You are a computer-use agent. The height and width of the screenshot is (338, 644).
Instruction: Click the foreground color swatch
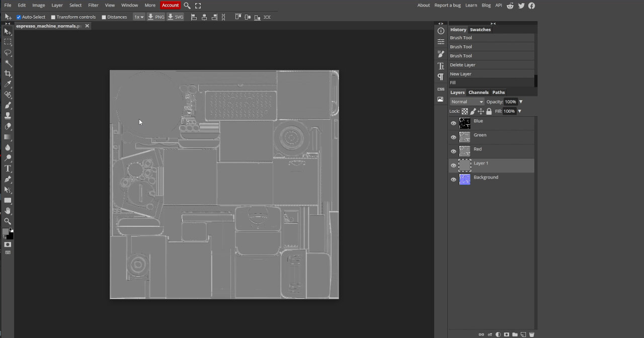6,231
